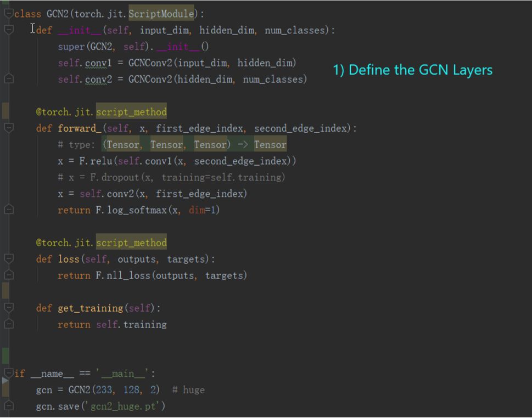Click __name__ in the if statement
This screenshot has width=532, height=418.
point(52,374)
